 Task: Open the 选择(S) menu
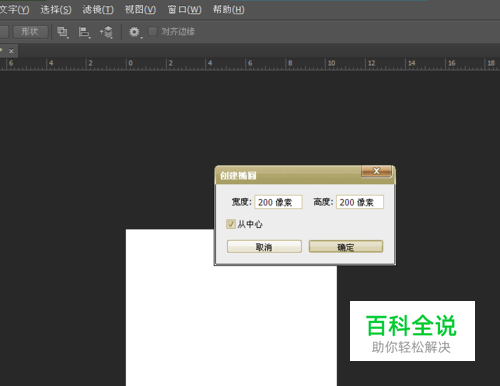point(56,10)
